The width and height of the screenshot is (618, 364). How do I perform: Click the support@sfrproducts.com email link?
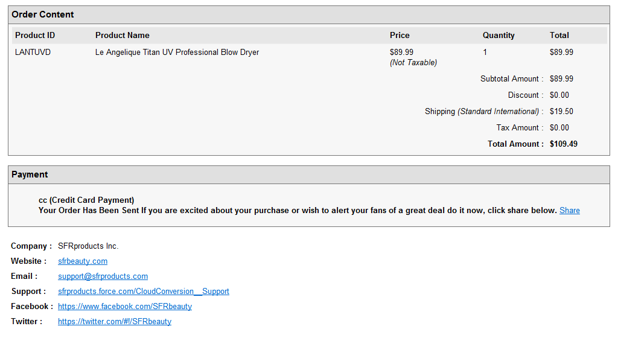103,276
